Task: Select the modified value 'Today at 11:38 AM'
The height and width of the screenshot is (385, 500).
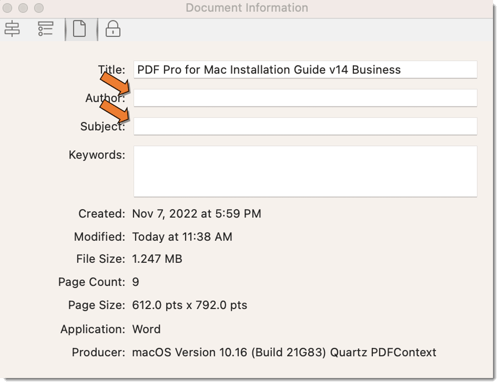Action: (182, 237)
